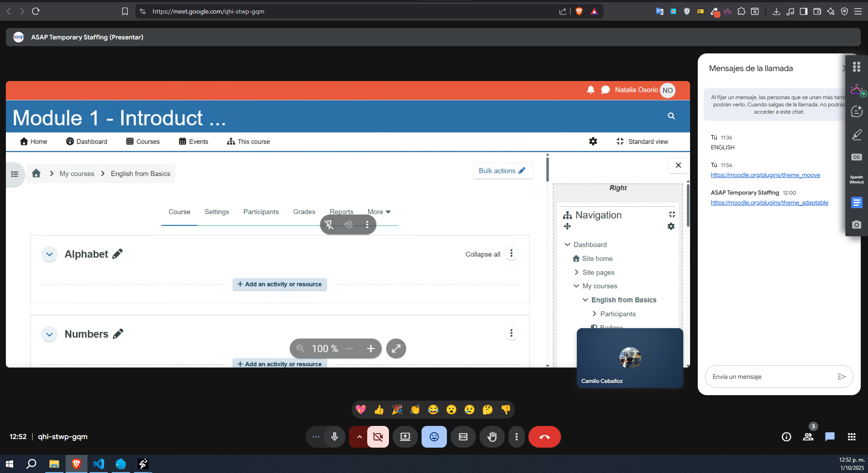The image size is (868, 473).
Task: Open meeting details info icon
Action: 786,437
